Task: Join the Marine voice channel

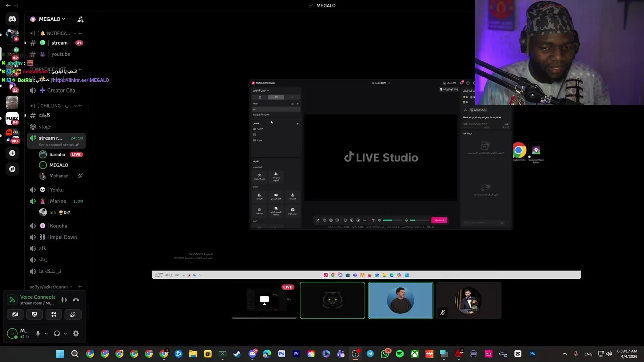Action: pyautogui.click(x=56, y=201)
